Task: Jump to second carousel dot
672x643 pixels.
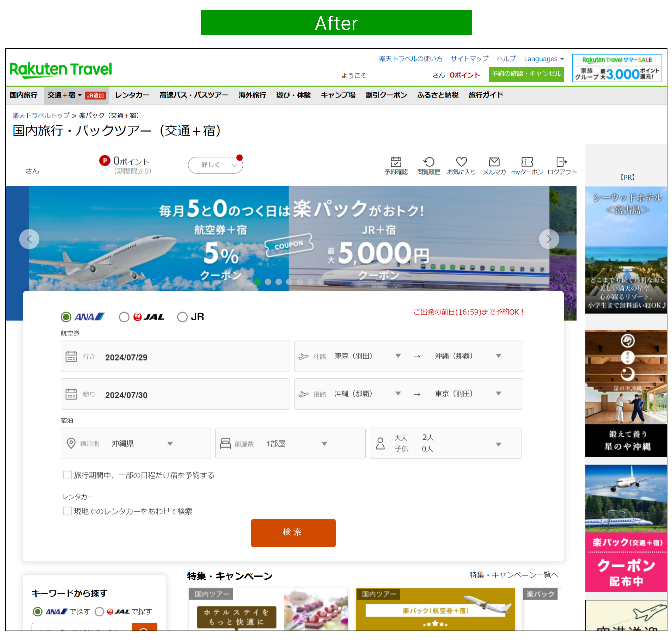Action: 268,282
